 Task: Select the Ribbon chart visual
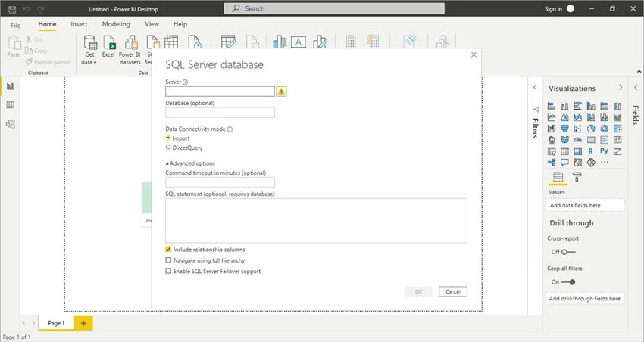[x=617, y=117]
